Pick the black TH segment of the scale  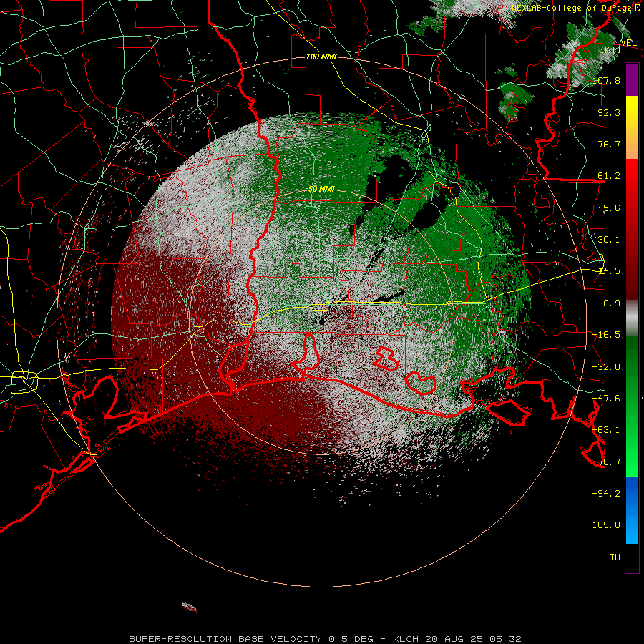(632, 558)
